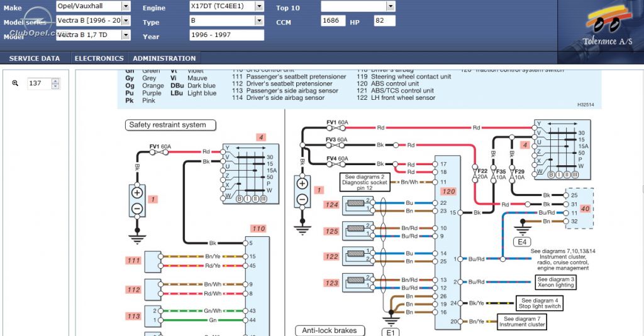Click fuse label F35 10A
The height and width of the screenshot is (336, 644).
501,175
